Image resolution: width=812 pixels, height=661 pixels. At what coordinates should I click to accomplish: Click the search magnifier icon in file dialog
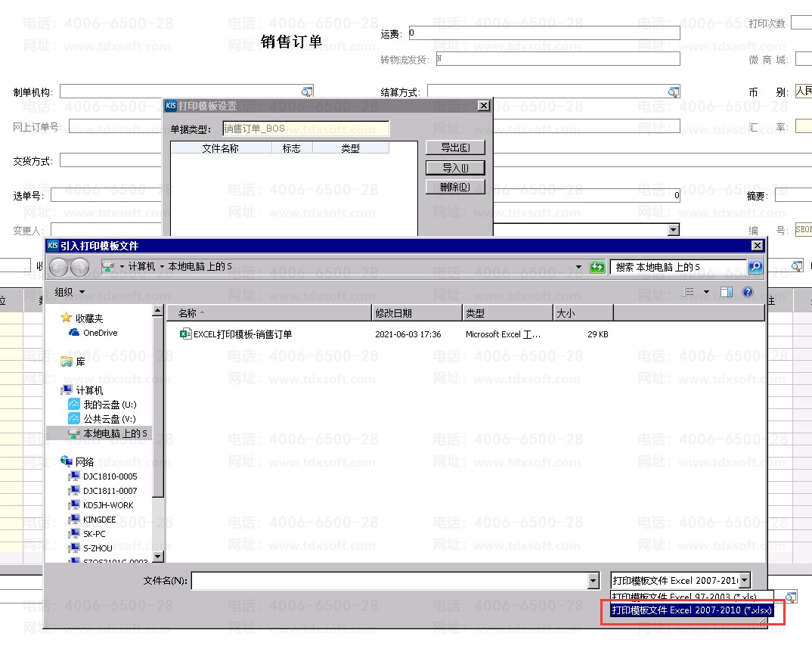[755, 267]
